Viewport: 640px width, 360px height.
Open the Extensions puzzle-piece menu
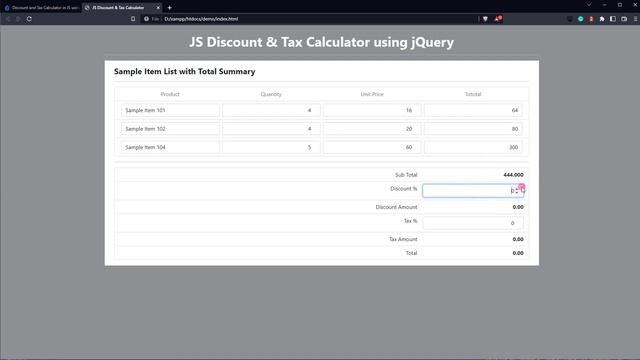(x=602, y=19)
